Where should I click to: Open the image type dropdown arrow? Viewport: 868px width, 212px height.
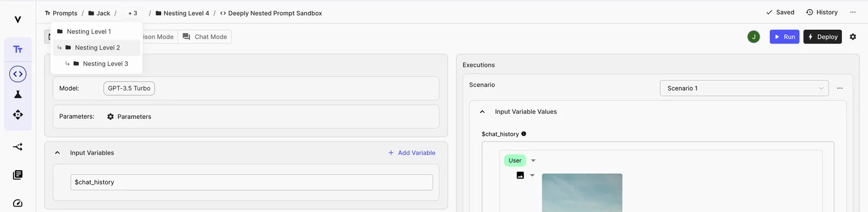point(532,175)
